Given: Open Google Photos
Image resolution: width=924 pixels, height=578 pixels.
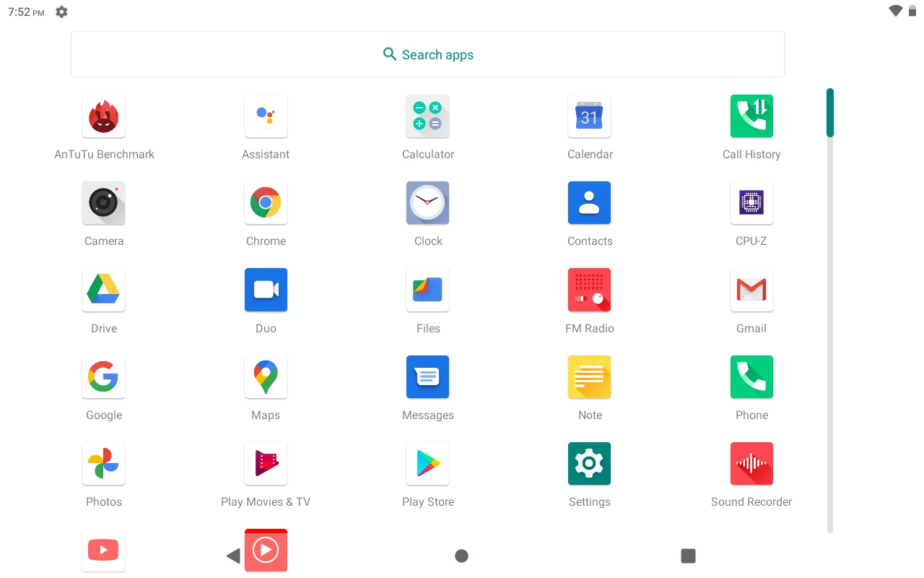Looking at the screenshot, I should click(104, 464).
